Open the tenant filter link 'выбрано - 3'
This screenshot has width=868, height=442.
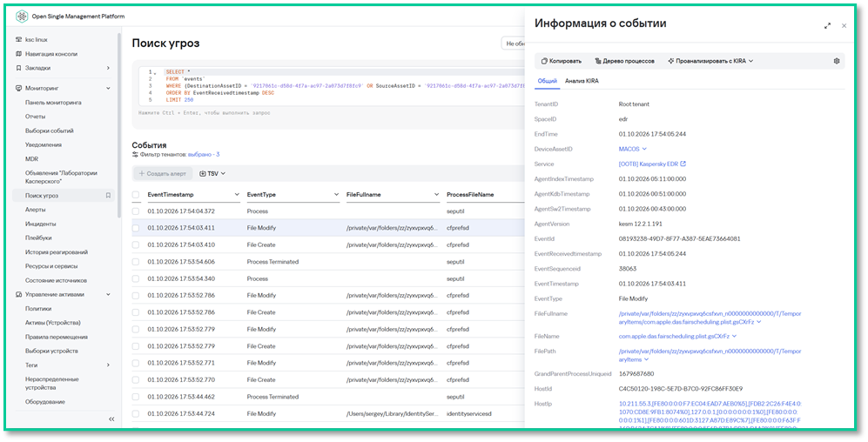tap(203, 155)
